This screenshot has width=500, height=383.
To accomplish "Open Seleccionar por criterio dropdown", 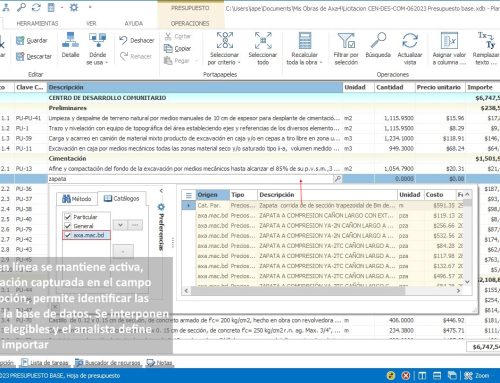I will tap(239, 63).
